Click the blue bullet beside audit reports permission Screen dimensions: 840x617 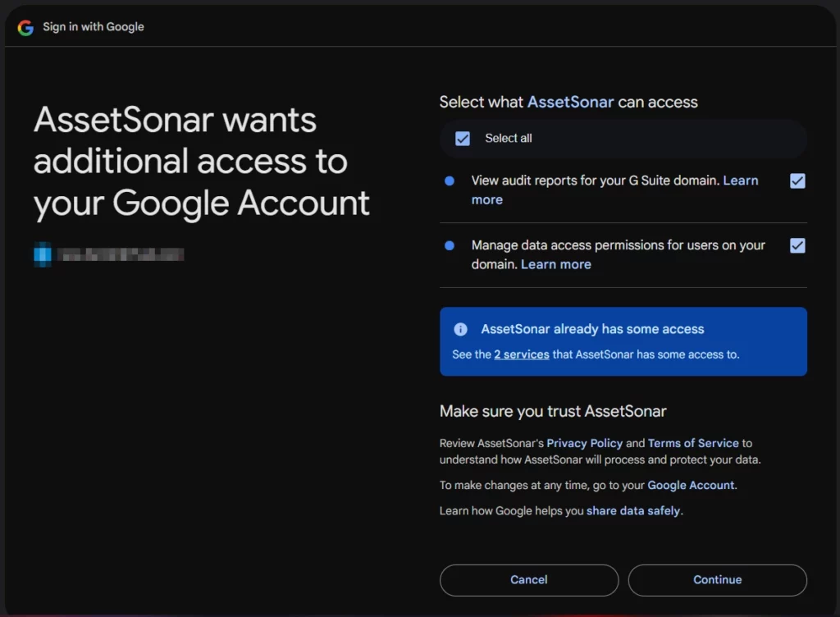click(450, 181)
